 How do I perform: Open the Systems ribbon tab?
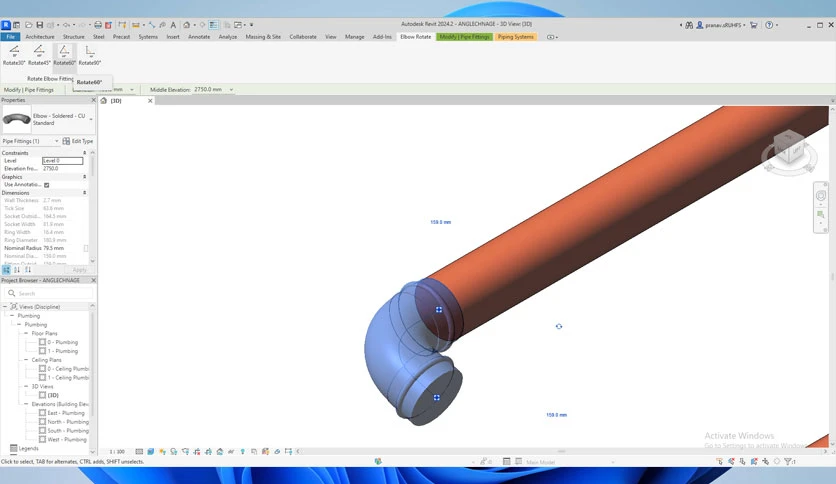[x=148, y=37]
